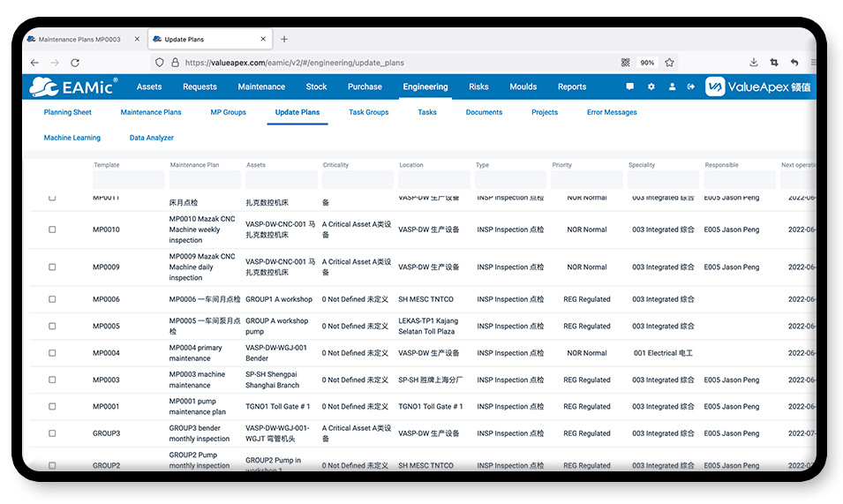Reload the page with the refresh icon
This screenshot has width=843, height=504.
[x=75, y=63]
